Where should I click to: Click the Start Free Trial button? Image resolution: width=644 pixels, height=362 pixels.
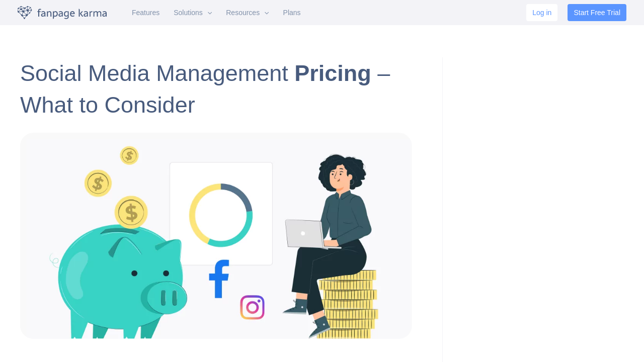tap(597, 13)
